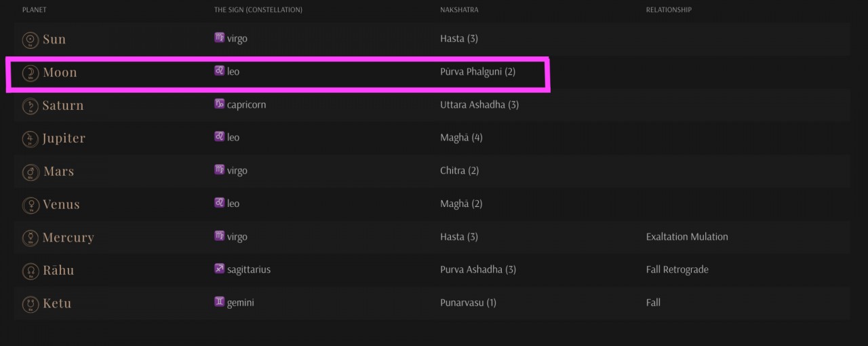Click the Capricorn zodiac symbol next to Saturn

pos(219,104)
